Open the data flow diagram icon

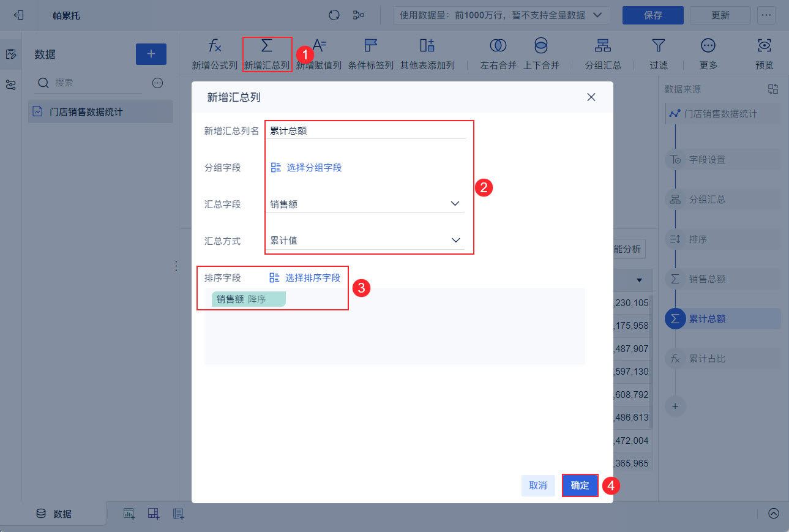pos(359,15)
